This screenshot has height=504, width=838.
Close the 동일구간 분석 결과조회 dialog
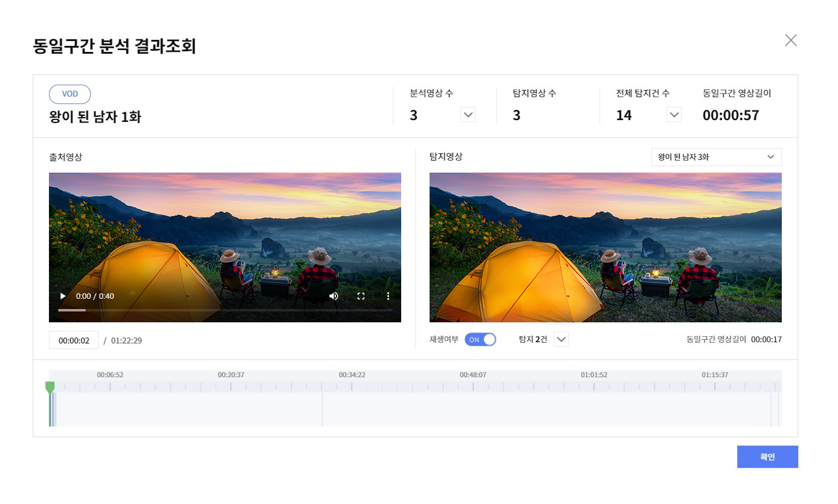pyautogui.click(x=791, y=40)
